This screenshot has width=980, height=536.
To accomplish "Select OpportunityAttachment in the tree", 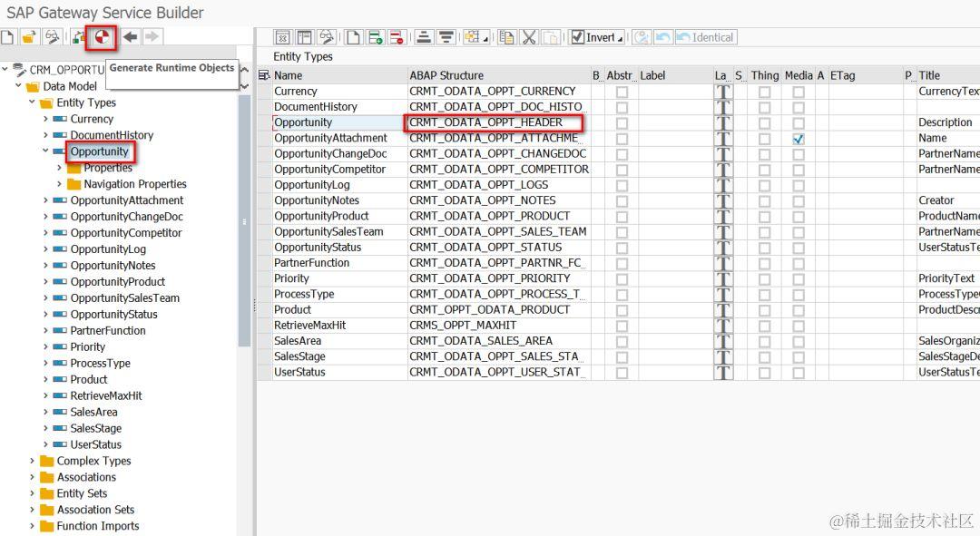I will coord(127,200).
